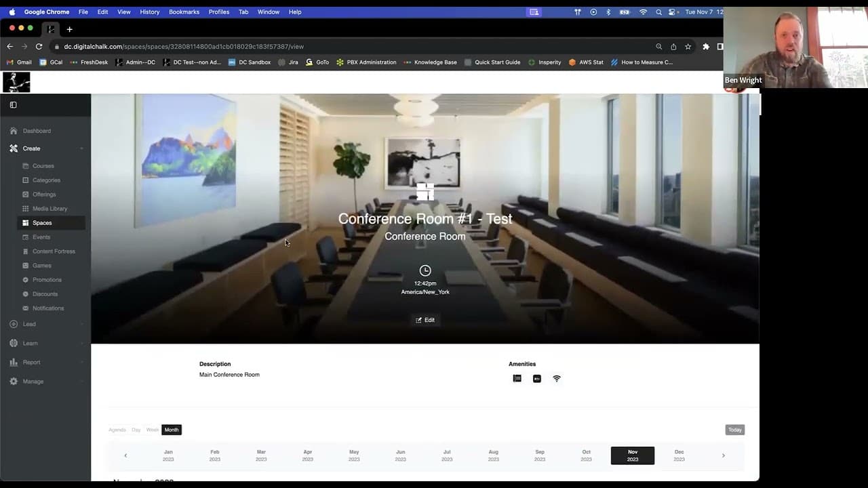Screen dimensions: 868x488
Task: Click the address bar URL
Action: click(x=184, y=47)
